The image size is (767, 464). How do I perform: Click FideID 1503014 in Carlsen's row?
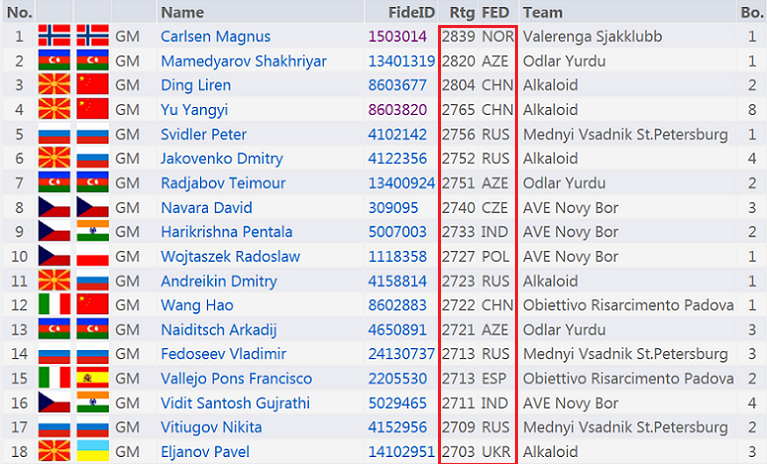397,36
